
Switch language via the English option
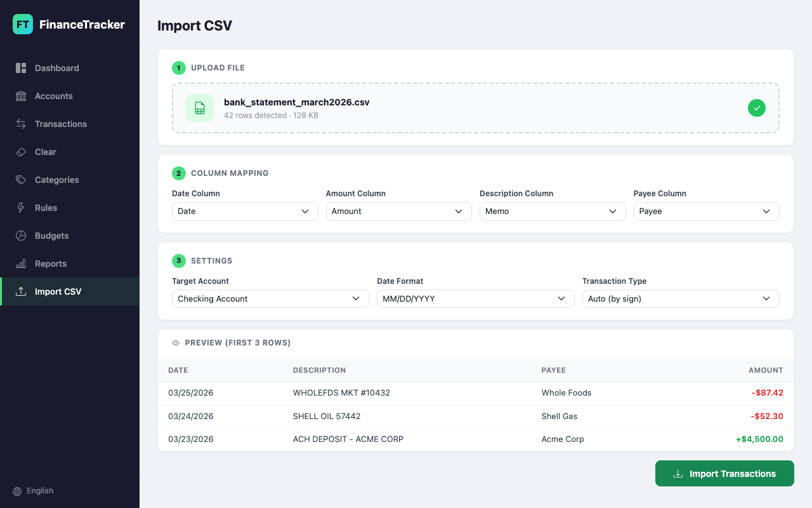click(32, 490)
